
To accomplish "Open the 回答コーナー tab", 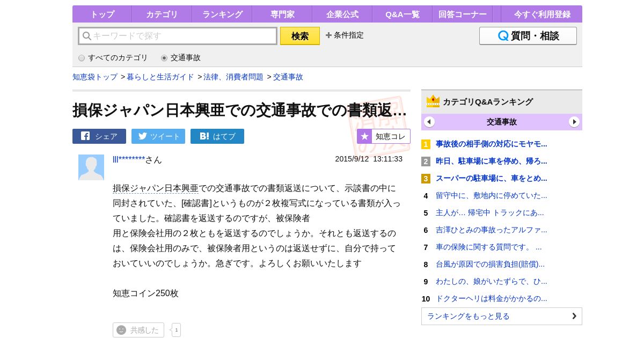I will tap(463, 14).
